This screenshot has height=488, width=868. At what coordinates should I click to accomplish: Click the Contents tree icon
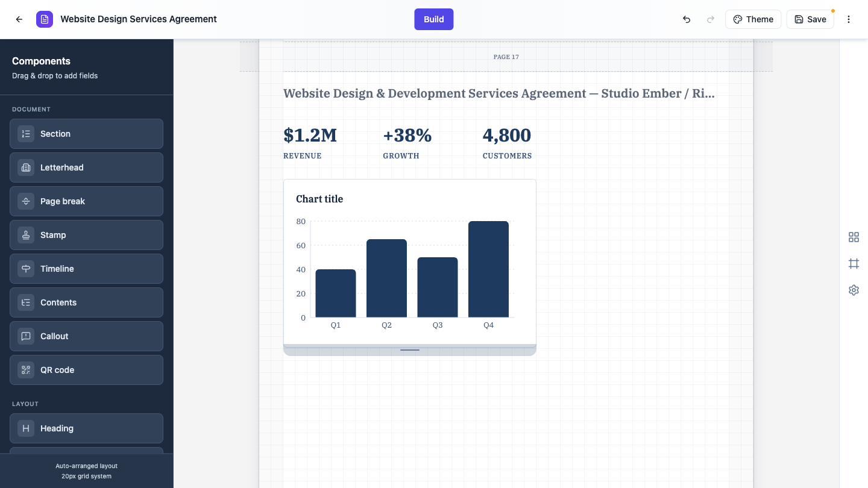tap(26, 302)
